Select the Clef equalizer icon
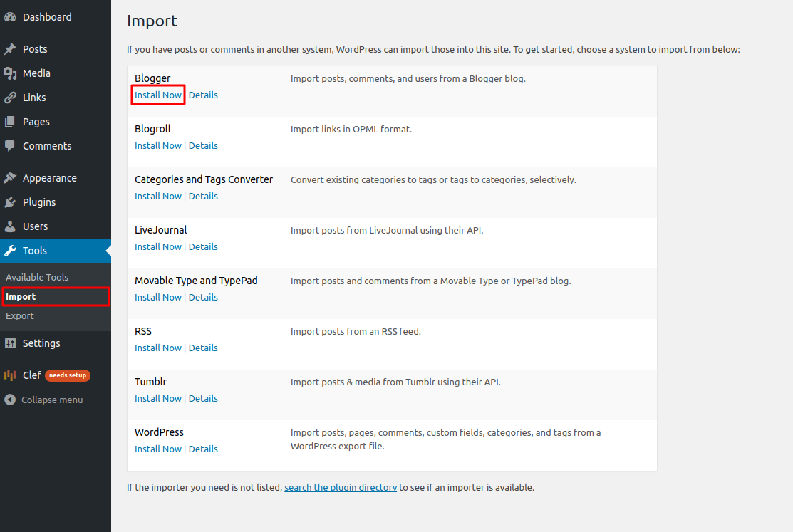The image size is (793, 532). (x=11, y=375)
